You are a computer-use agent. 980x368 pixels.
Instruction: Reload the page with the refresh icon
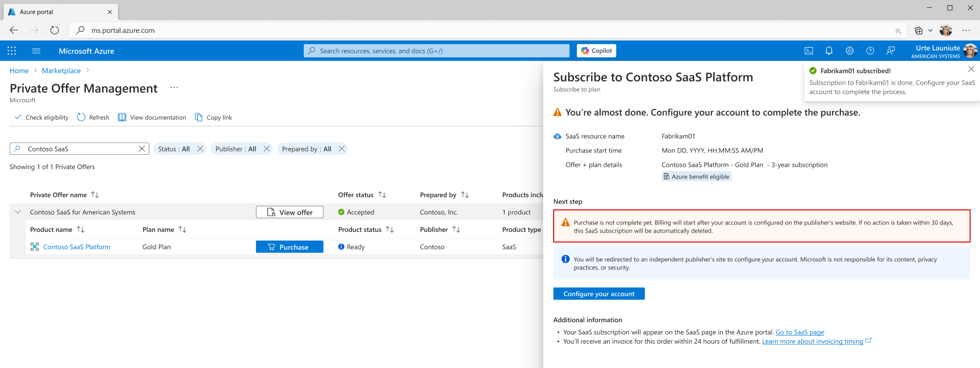(55, 30)
